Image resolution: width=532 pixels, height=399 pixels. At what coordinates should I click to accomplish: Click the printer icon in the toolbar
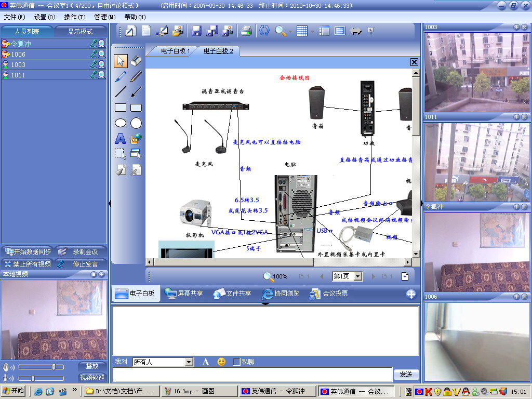(x=246, y=31)
